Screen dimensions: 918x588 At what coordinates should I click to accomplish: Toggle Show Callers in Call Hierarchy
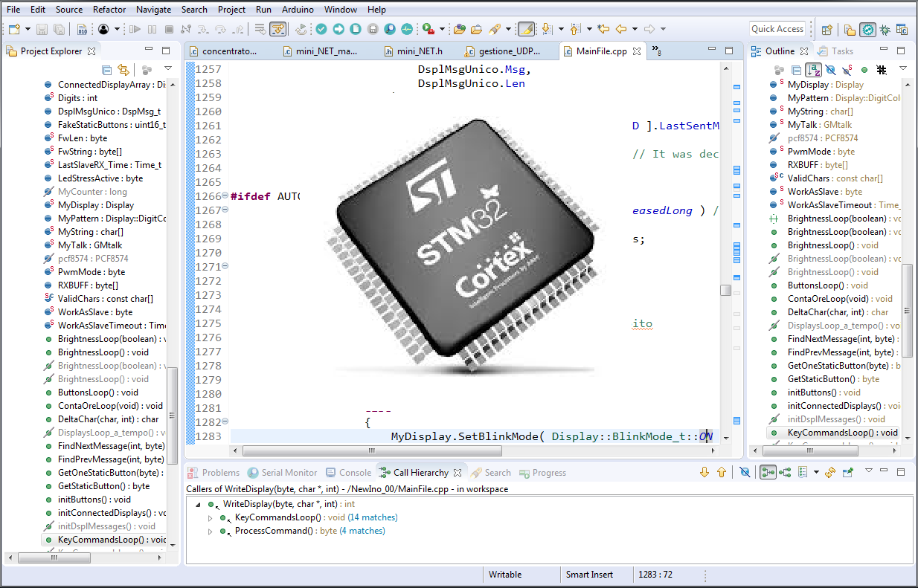pyautogui.click(x=768, y=472)
